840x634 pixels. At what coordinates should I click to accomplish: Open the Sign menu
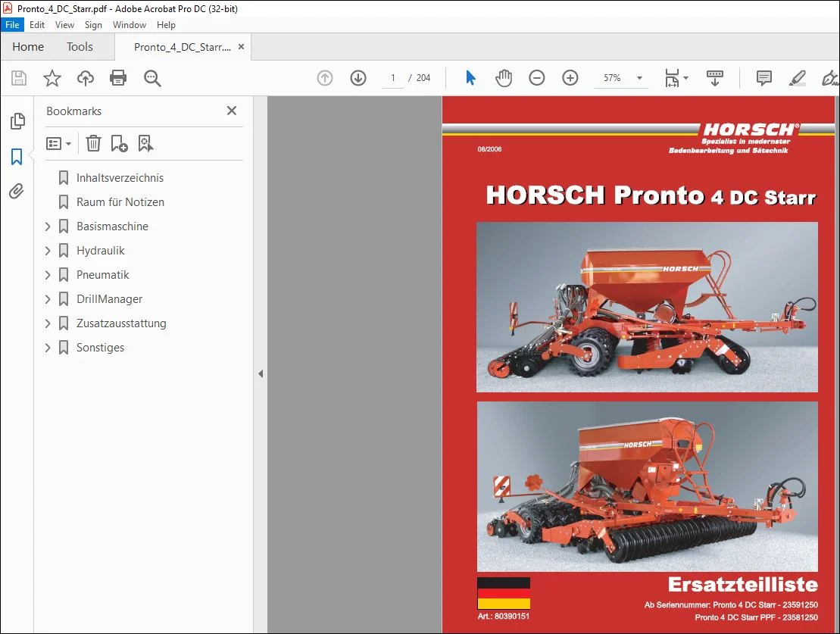click(93, 25)
